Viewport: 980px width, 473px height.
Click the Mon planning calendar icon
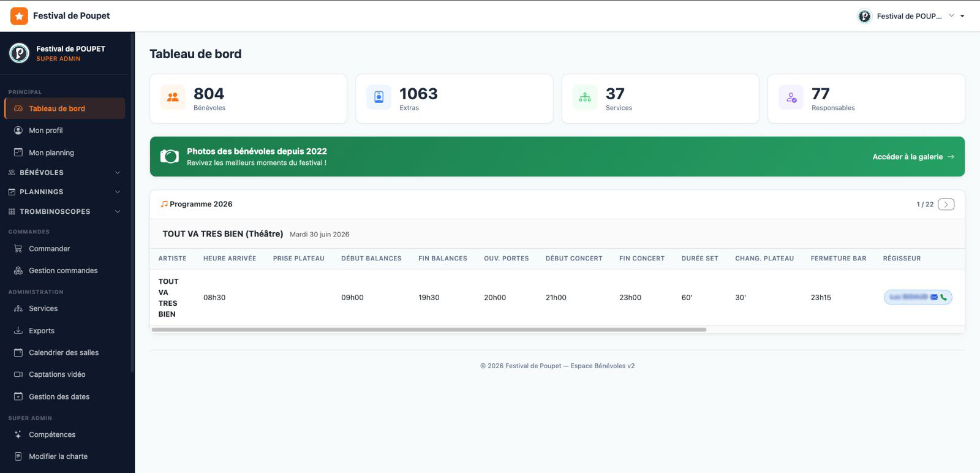[18, 153]
